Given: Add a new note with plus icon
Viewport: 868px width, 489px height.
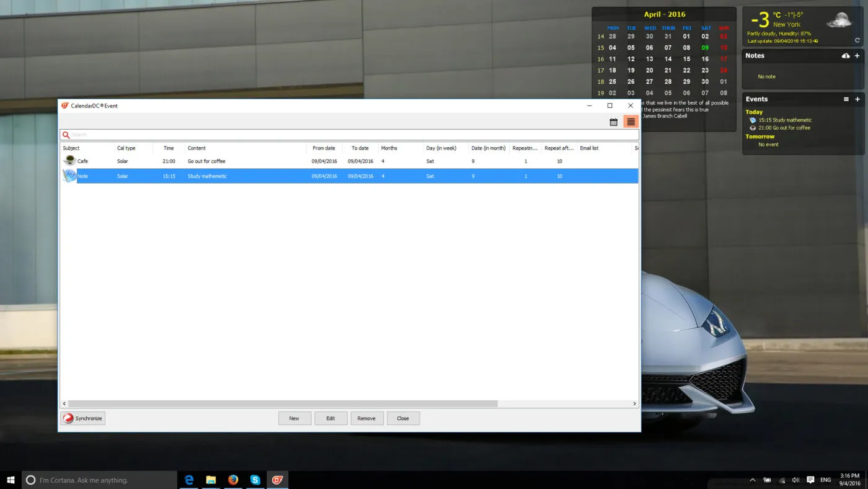Looking at the screenshot, I should [857, 56].
